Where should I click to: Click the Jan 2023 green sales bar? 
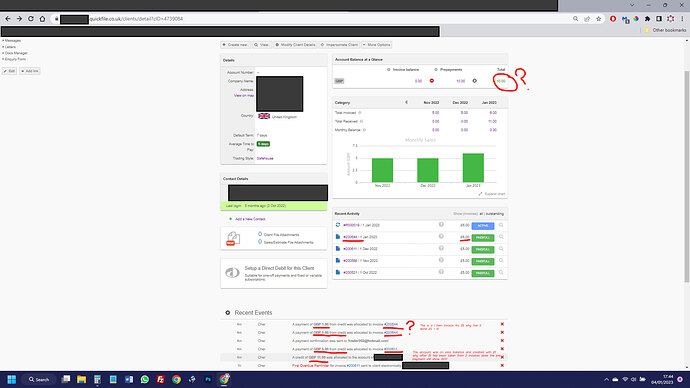(473, 168)
